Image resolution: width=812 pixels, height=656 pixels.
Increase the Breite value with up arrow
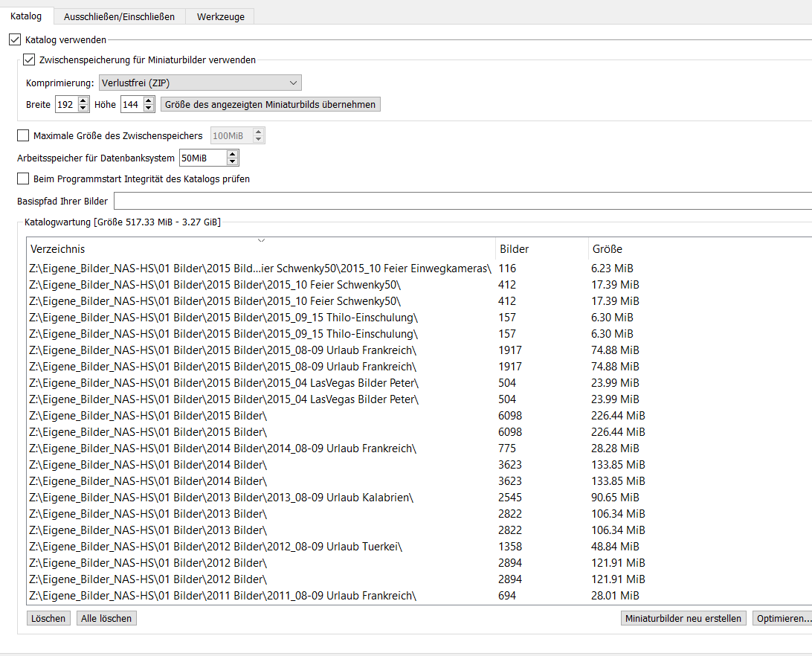83,101
